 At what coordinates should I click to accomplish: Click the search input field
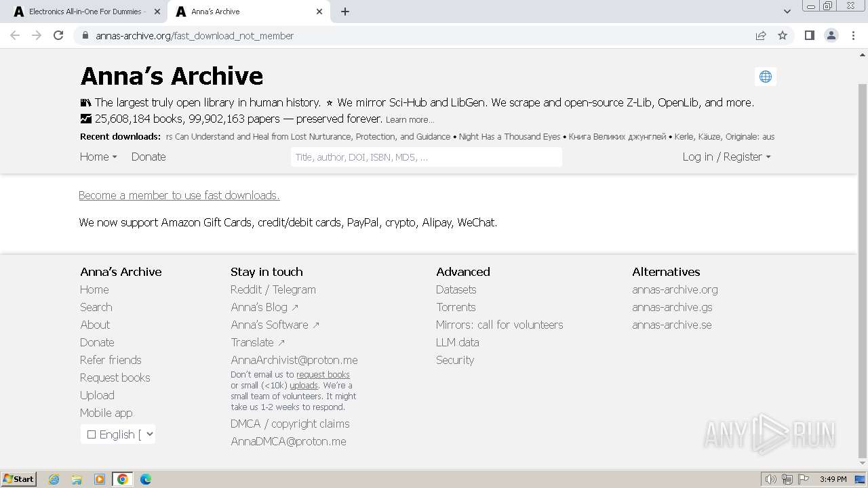(x=427, y=157)
